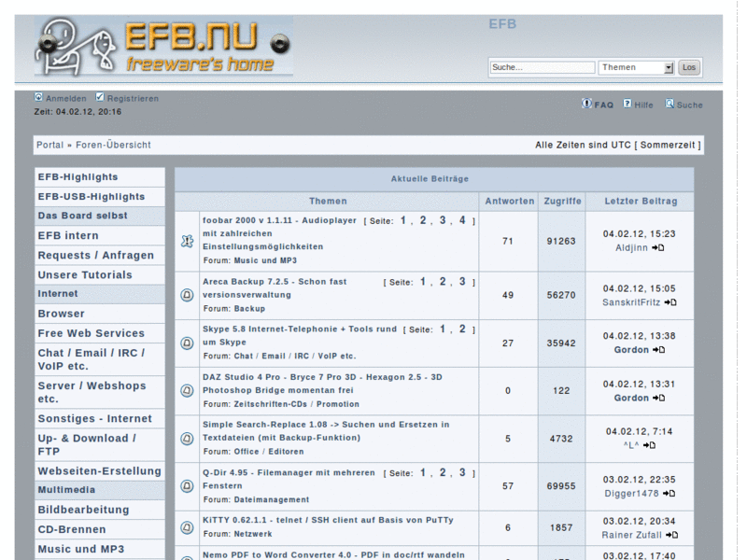Screen dimensions: 747x560
Task: Go to page 2 of Skype 5.8 topic
Action: pos(462,329)
